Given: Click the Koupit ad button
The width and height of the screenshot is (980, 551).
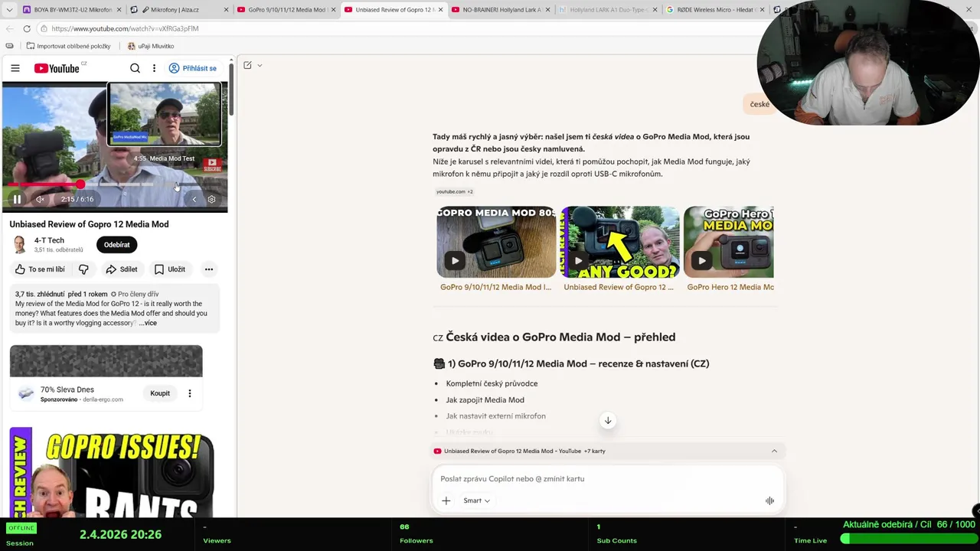Looking at the screenshot, I should pyautogui.click(x=160, y=393).
